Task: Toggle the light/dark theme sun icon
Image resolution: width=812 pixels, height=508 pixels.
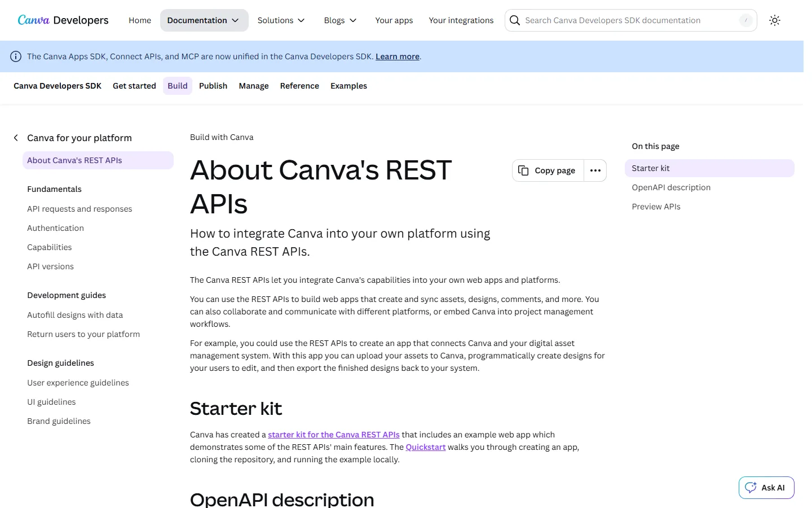Action: tap(775, 20)
